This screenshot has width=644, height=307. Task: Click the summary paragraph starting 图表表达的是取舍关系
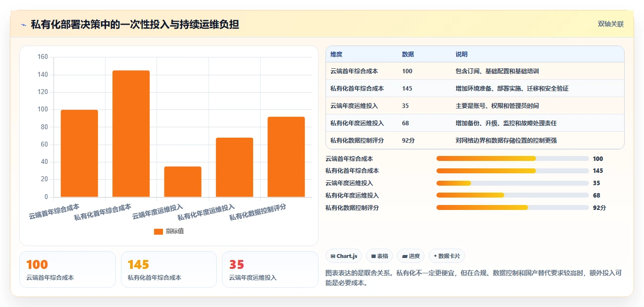coord(474,278)
